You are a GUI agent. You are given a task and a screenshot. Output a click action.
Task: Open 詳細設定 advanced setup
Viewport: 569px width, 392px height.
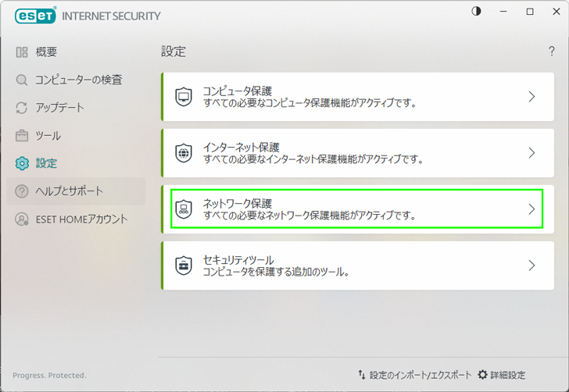click(508, 375)
